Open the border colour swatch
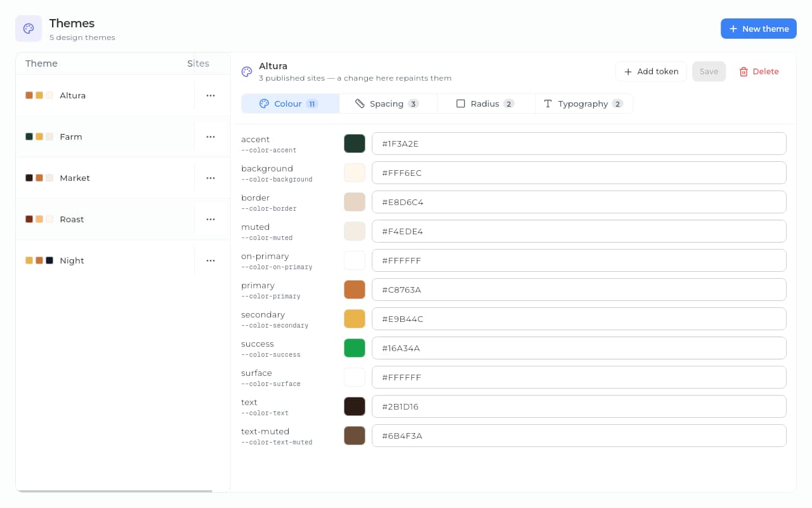This screenshot has height=508, width=812. click(355, 202)
